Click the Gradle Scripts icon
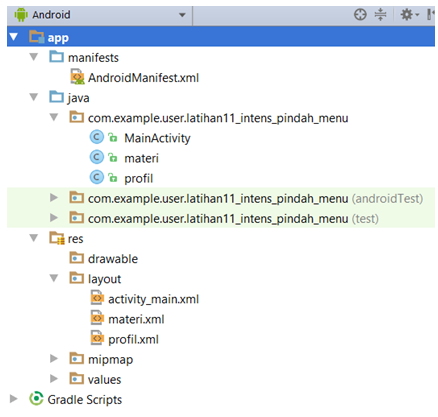 click(36, 398)
